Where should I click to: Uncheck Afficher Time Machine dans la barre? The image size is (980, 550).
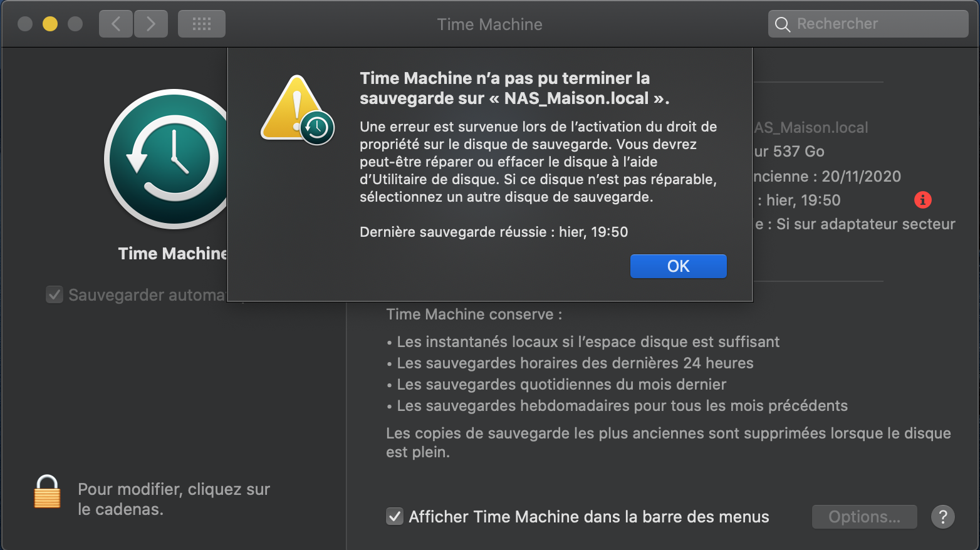[x=395, y=517]
